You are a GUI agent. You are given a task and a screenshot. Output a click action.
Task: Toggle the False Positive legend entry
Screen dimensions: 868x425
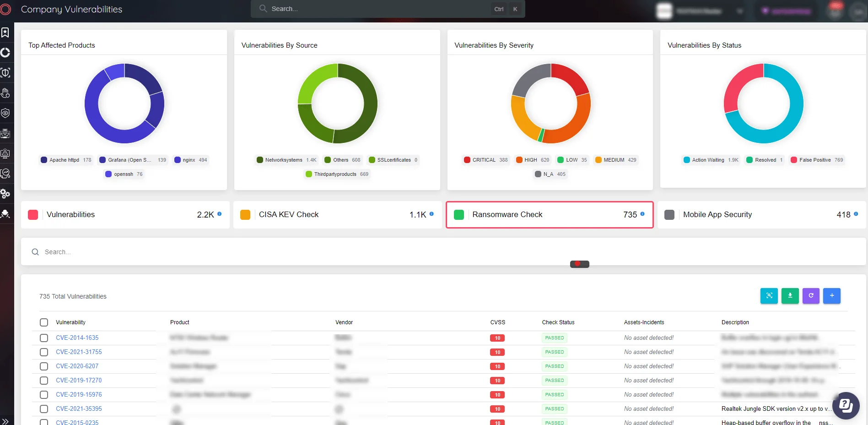click(x=817, y=160)
